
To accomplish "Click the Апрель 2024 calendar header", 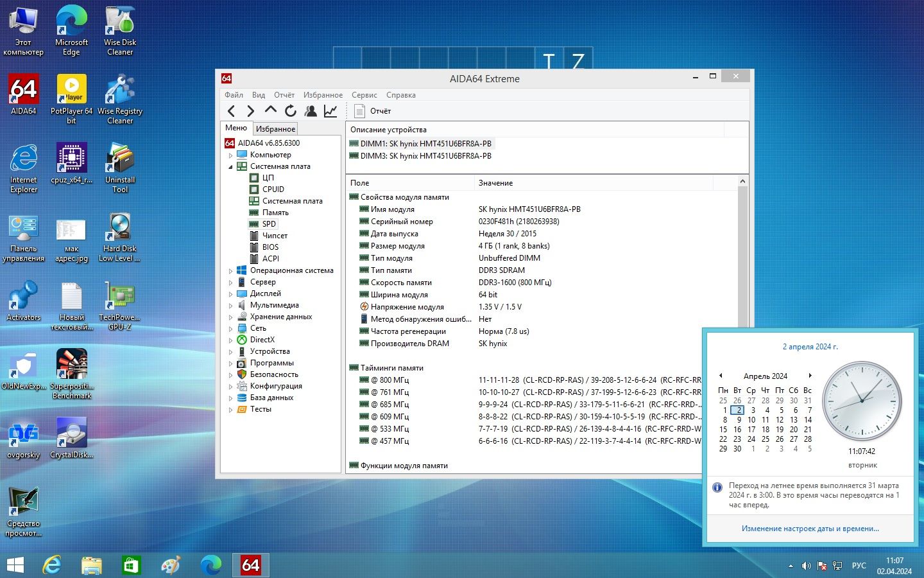I will point(766,376).
